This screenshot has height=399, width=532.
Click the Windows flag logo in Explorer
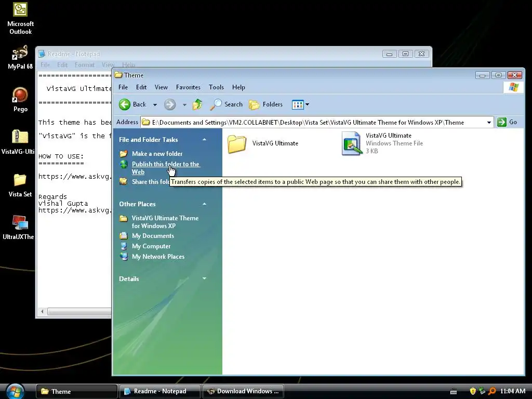513,87
